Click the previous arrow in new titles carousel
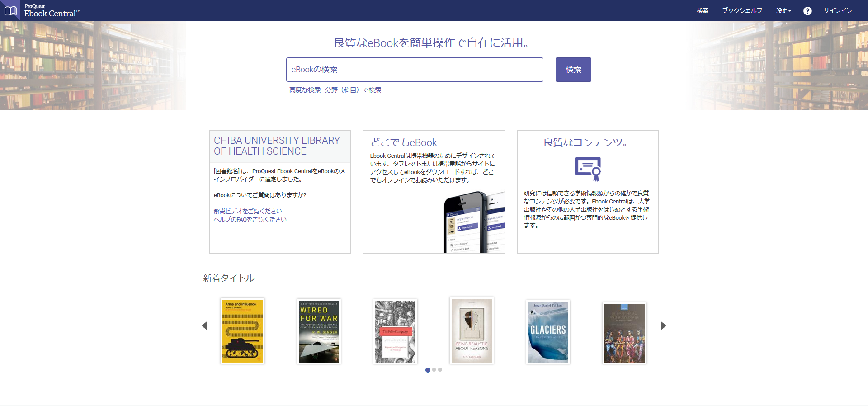Image resolution: width=868 pixels, height=406 pixels. 204,326
